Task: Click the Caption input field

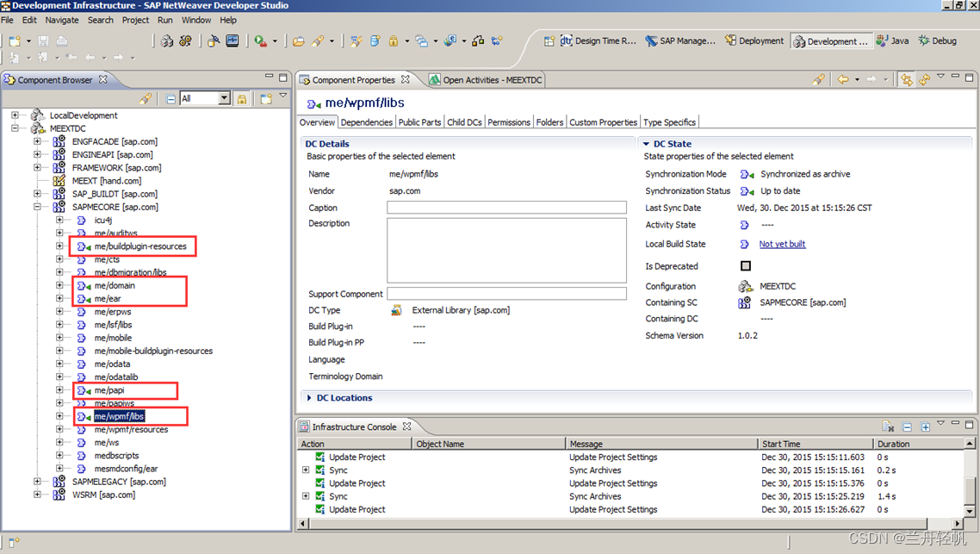Action: coord(506,208)
